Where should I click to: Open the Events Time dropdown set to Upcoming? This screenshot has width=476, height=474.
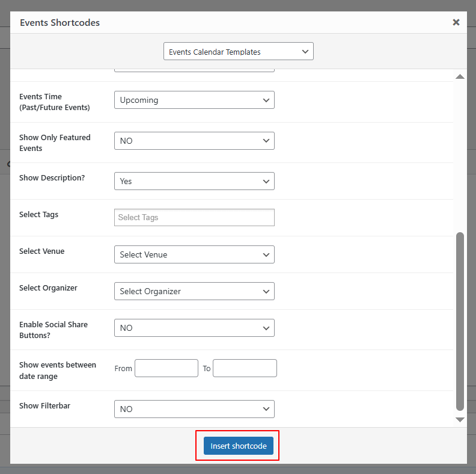pyautogui.click(x=194, y=100)
